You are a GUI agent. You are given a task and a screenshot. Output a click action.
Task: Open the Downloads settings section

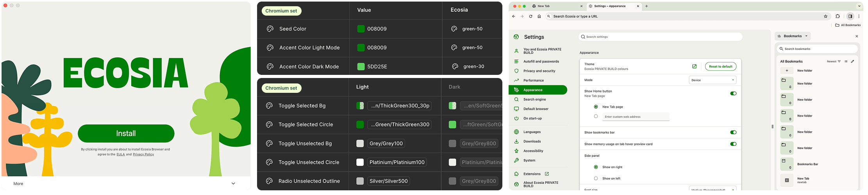pyautogui.click(x=532, y=142)
